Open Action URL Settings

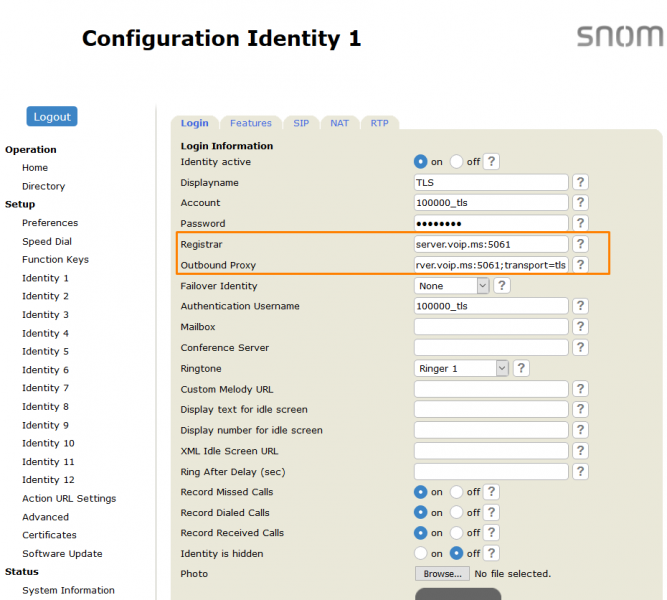(69, 498)
